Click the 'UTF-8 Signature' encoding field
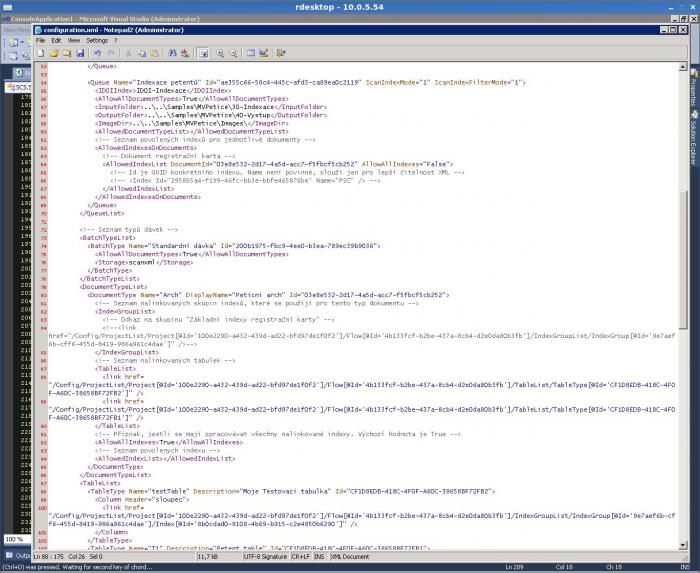Image resolution: width=700 pixels, height=573 pixels. [x=265, y=556]
